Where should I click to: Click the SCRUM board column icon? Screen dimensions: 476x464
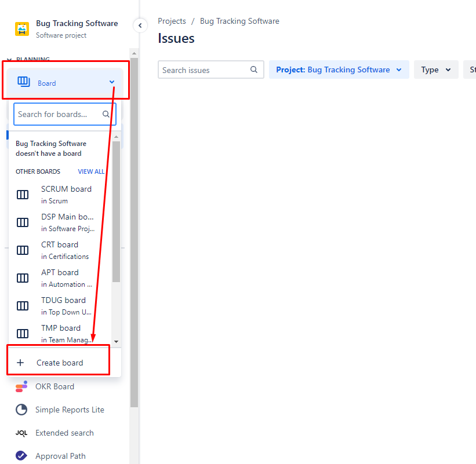point(23,195)
